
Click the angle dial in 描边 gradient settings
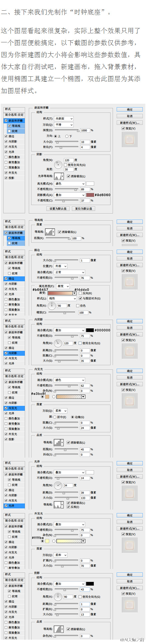coord(52,305)
